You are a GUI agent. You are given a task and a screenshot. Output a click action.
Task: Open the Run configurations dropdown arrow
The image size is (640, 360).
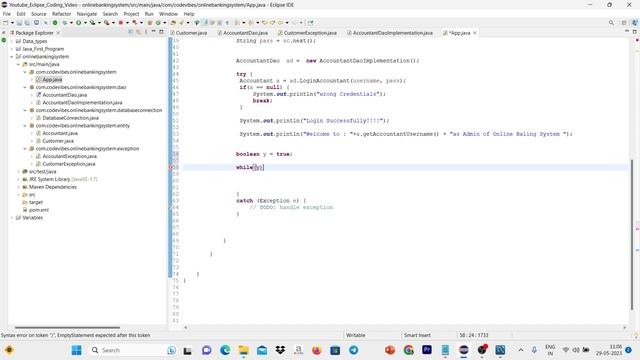[85, 23]
